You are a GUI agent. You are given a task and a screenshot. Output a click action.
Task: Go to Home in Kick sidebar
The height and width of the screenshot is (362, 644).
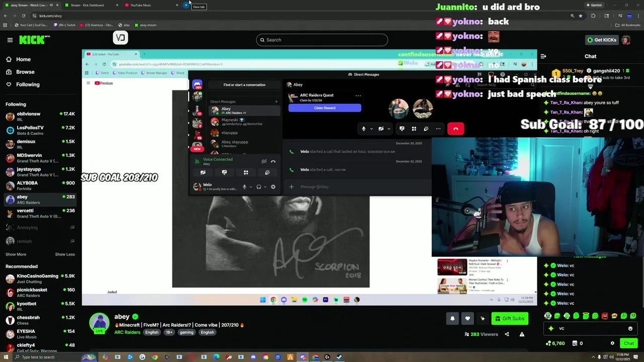pyautogui.click(x=23, y=59)
